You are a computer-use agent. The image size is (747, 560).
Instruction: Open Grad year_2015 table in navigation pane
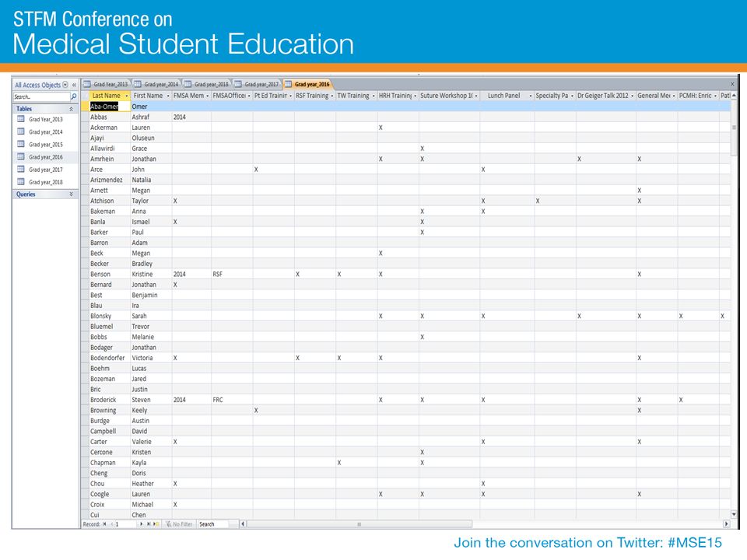click(45, 145)
